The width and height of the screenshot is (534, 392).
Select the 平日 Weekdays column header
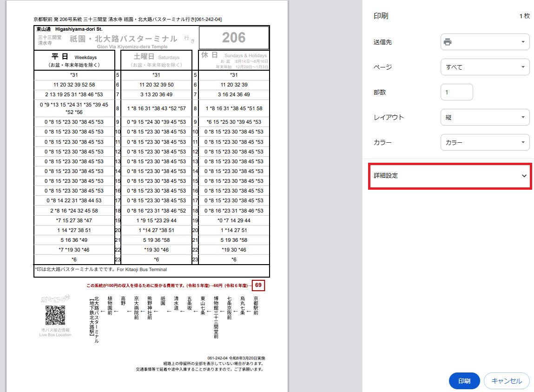(x=73, y=60)
